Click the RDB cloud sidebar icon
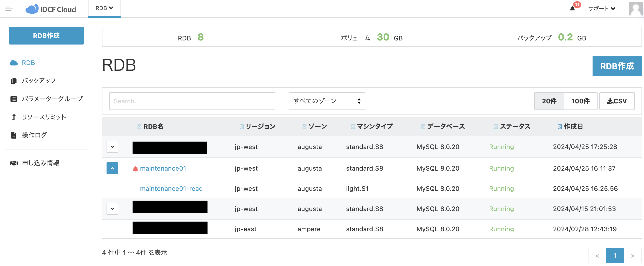Screen dimensions: 644x266 click(x=14, y=63)
